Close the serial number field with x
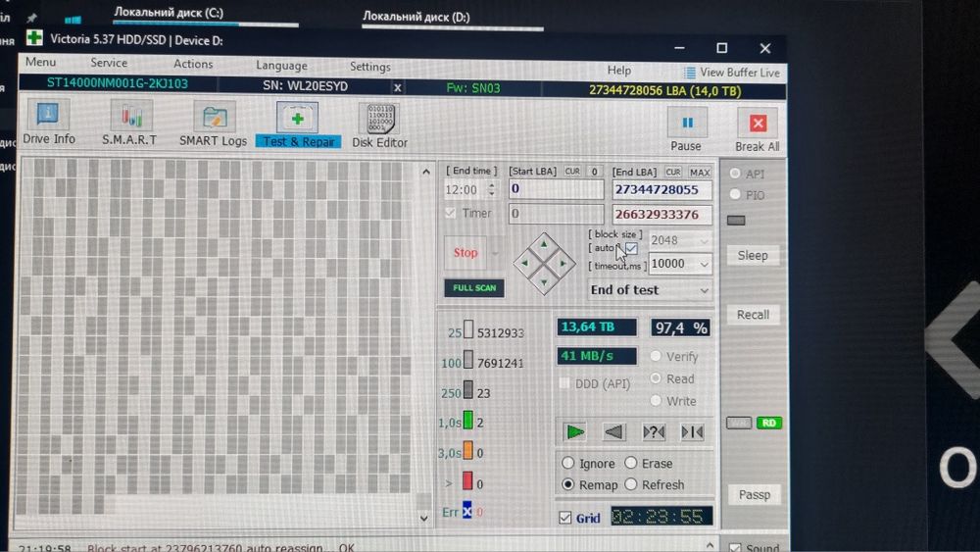This screenshot has width=980, height=552. [398, 87]
